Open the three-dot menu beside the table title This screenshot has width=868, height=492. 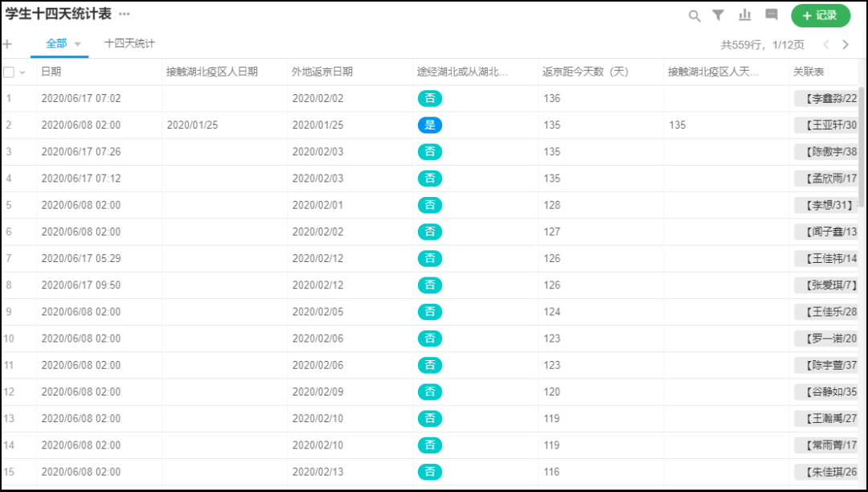tap(124, 14)
